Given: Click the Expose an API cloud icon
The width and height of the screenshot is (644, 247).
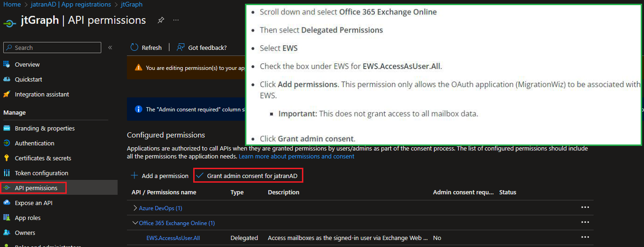Looking at the screenshot, I should click(x=7, y=203).
